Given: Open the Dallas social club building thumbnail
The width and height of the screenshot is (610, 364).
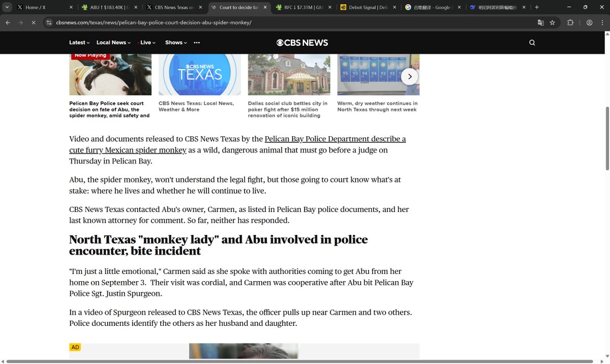Looking at the screenshot, I should click(x=289, y=74).
